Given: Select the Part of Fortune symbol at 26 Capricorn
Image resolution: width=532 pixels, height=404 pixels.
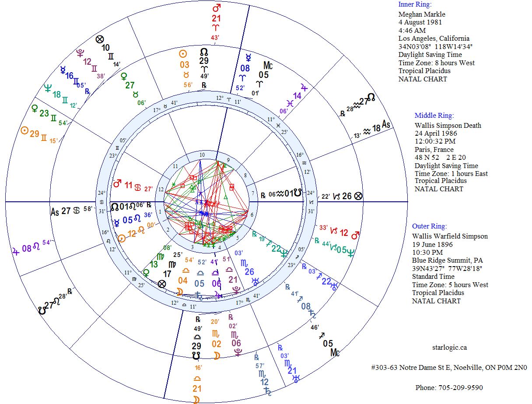Looking at the screenshot, I should 358,196.
